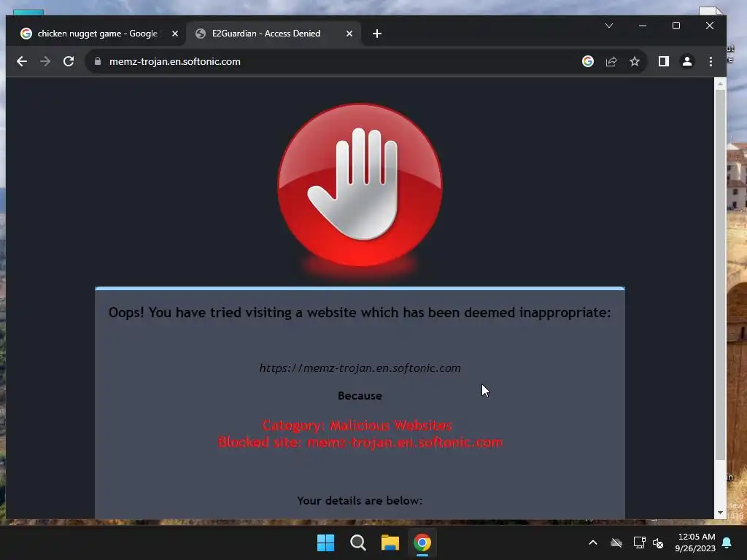
Task: Open a new browser tab
Action: [377, 34]
